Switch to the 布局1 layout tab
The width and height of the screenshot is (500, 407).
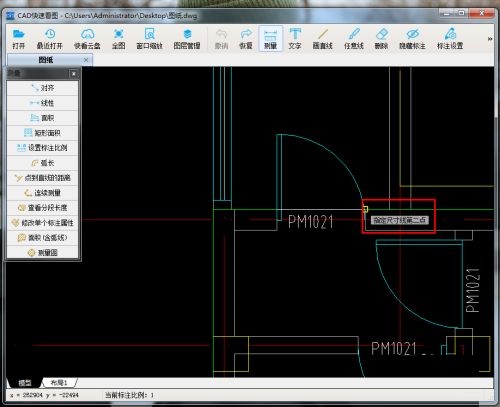pos(59,382)
